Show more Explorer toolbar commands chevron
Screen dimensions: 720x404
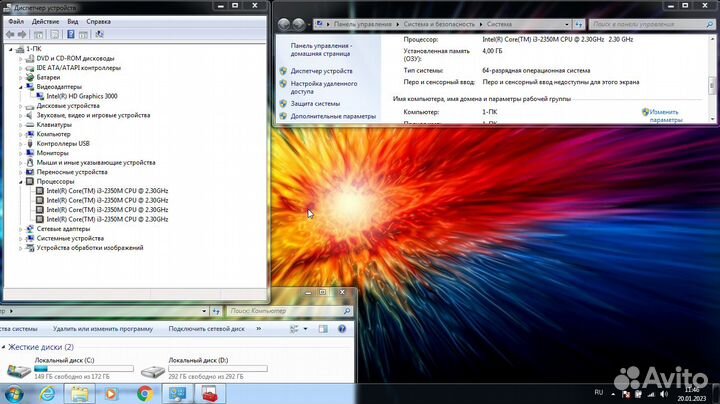[259, 329]
